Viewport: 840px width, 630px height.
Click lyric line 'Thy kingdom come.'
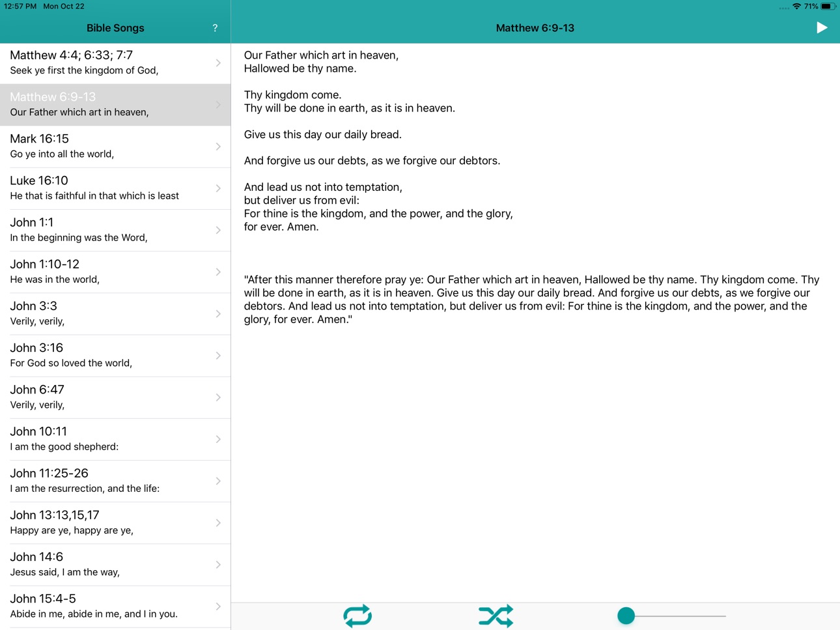pos(292,95)
